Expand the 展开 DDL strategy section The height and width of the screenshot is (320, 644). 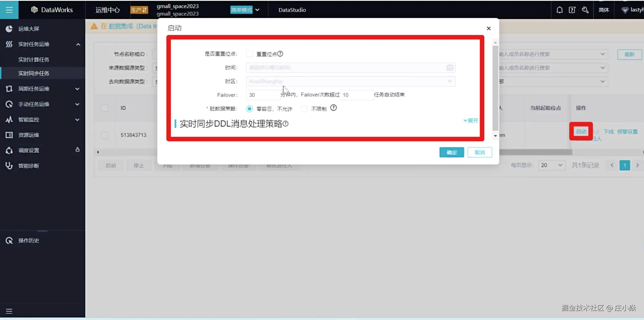click(470, 121)
